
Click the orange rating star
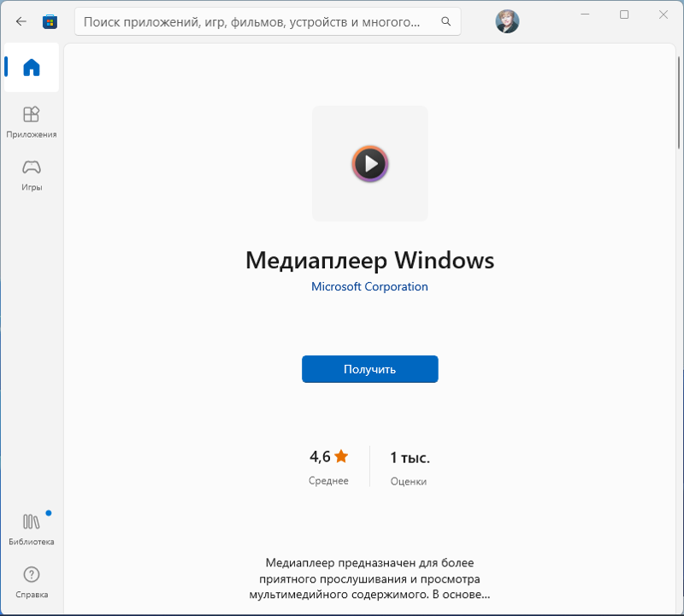[x=341, y=456]
